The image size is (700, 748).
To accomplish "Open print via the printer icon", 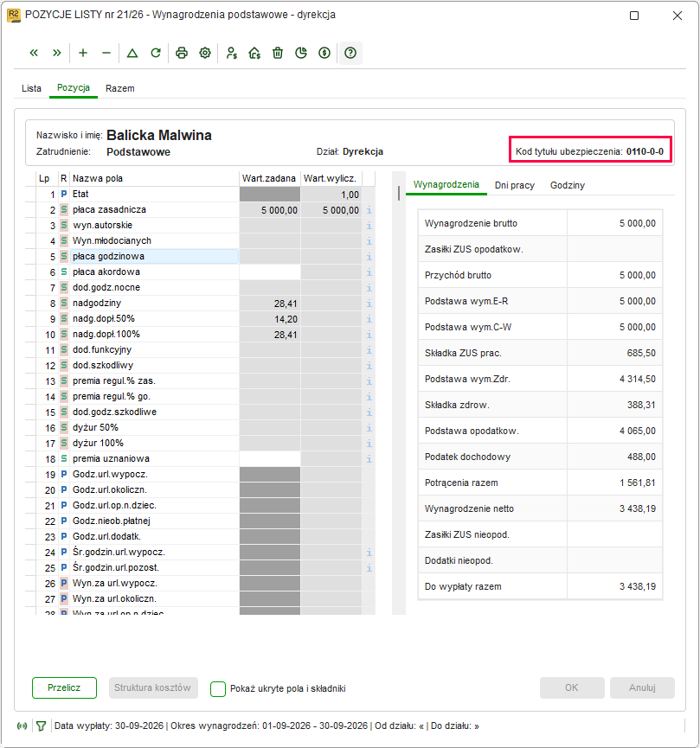I will [182, 53].
